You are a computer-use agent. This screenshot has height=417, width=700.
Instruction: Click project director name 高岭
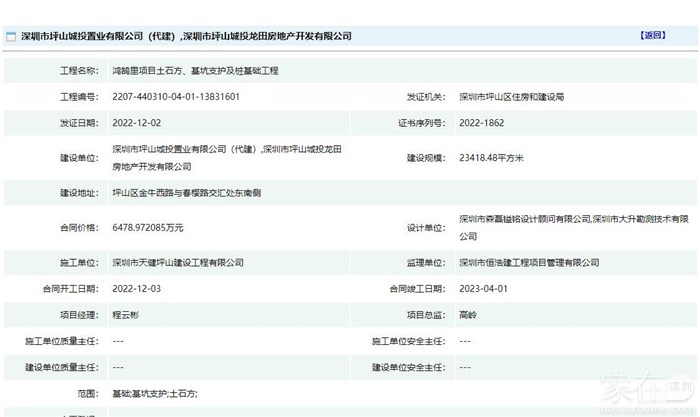coord(468,314)
